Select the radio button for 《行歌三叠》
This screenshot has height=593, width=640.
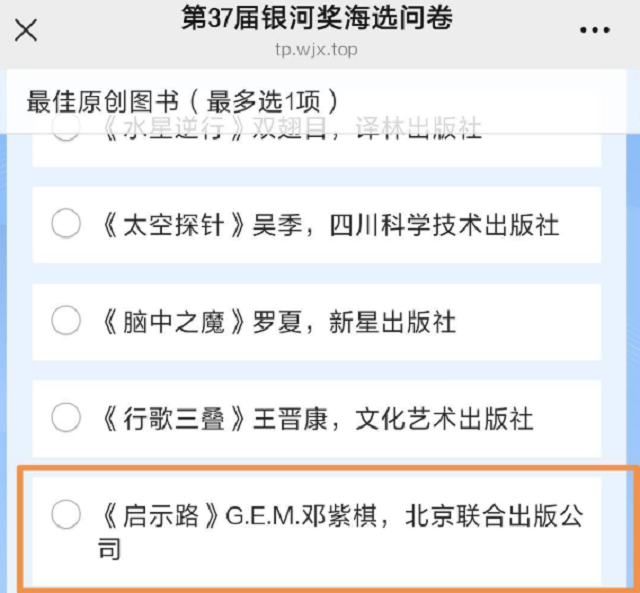pos(66,417)
